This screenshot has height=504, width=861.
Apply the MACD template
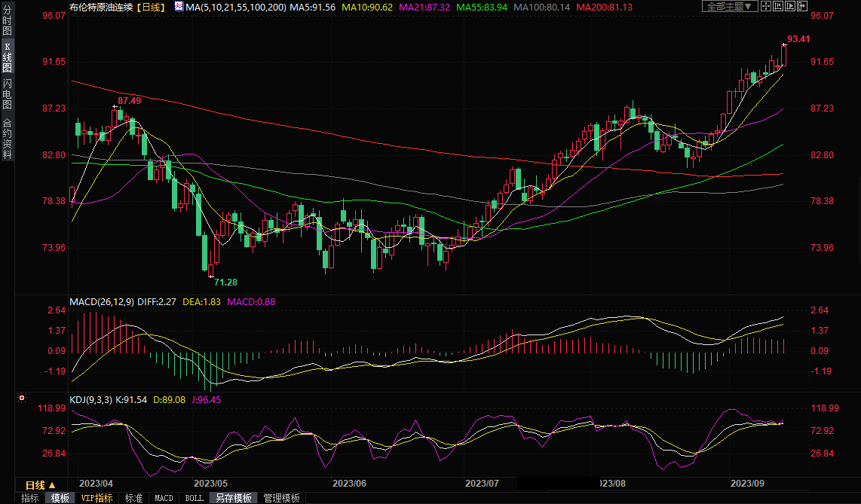coord(164,498)
